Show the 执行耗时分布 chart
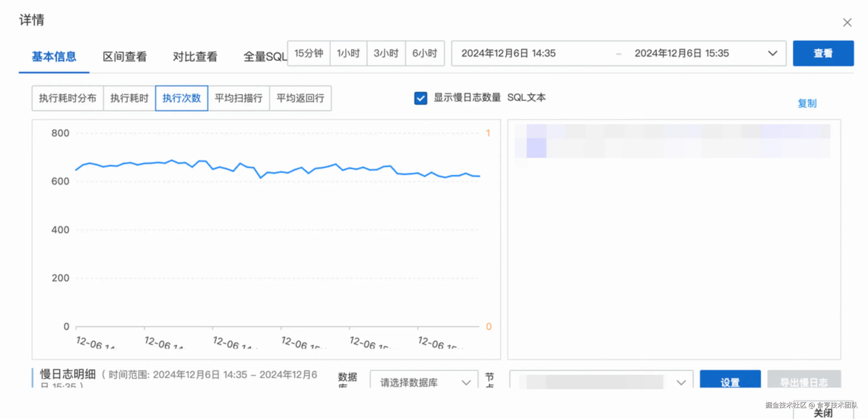The image size is (868, 419). [x=67, y=98]
